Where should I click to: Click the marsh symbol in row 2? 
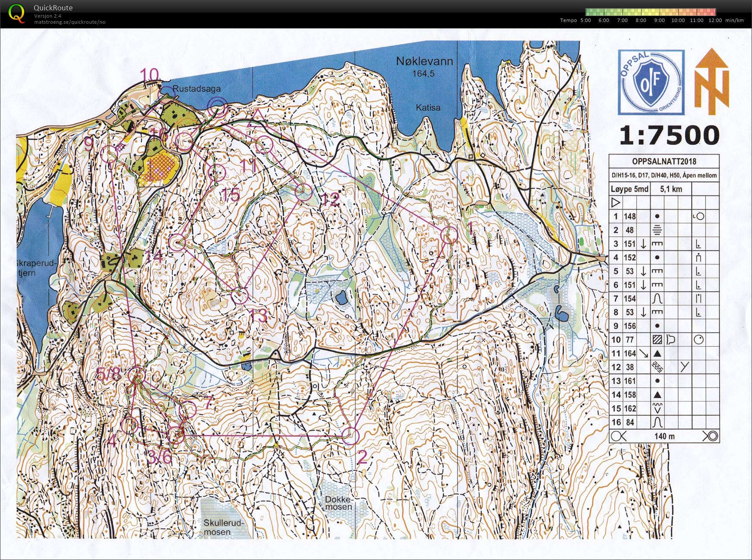(657, 230)
